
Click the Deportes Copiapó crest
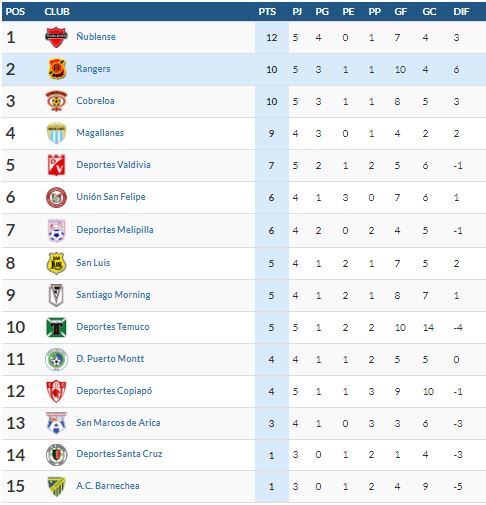point(56,391)
